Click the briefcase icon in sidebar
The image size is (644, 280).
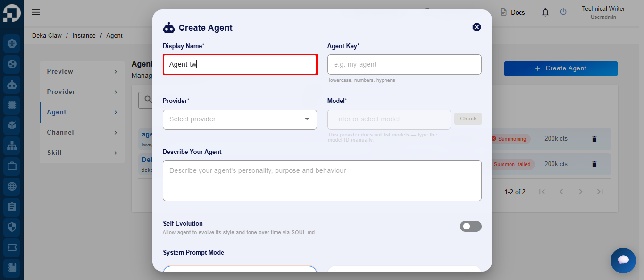12,166
